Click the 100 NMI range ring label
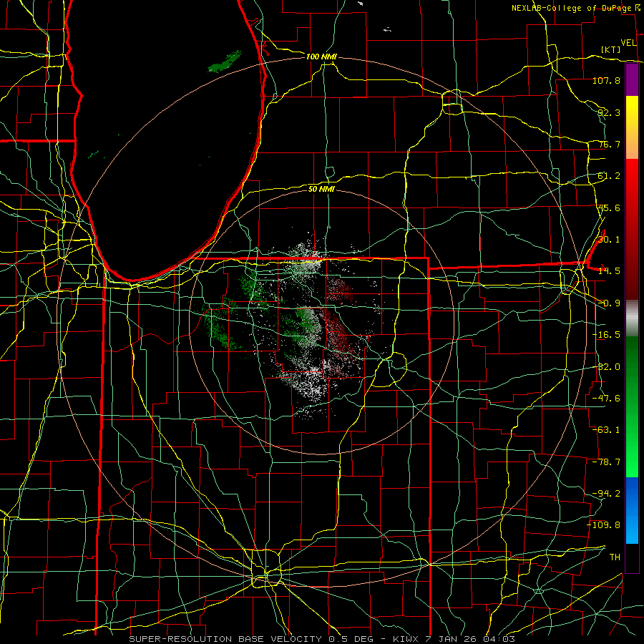 tap(321, 57)
